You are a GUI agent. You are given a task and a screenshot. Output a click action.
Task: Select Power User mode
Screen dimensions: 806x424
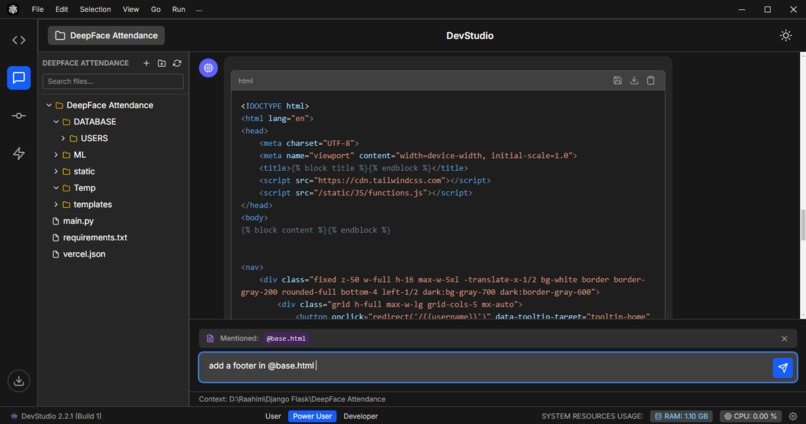coord(312,416)
